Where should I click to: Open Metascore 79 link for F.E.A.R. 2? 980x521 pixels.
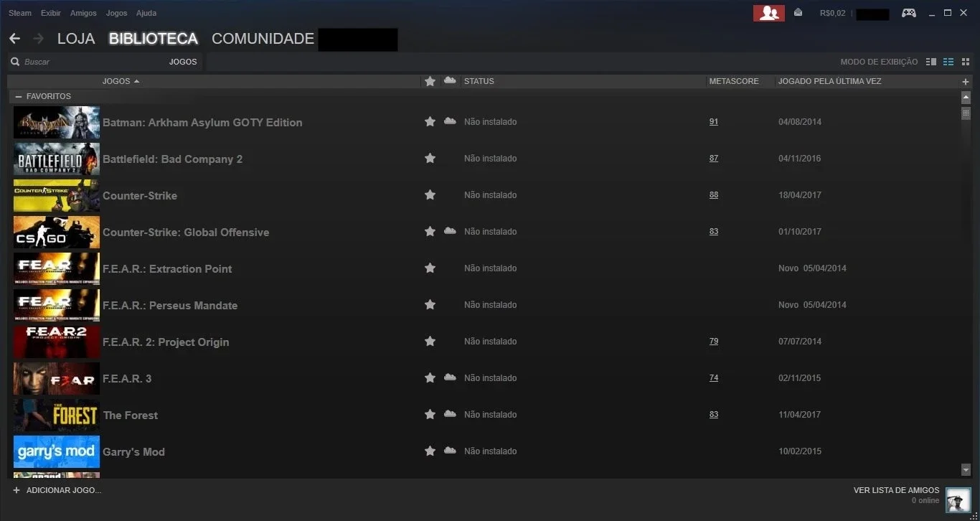tap(714, 342)
